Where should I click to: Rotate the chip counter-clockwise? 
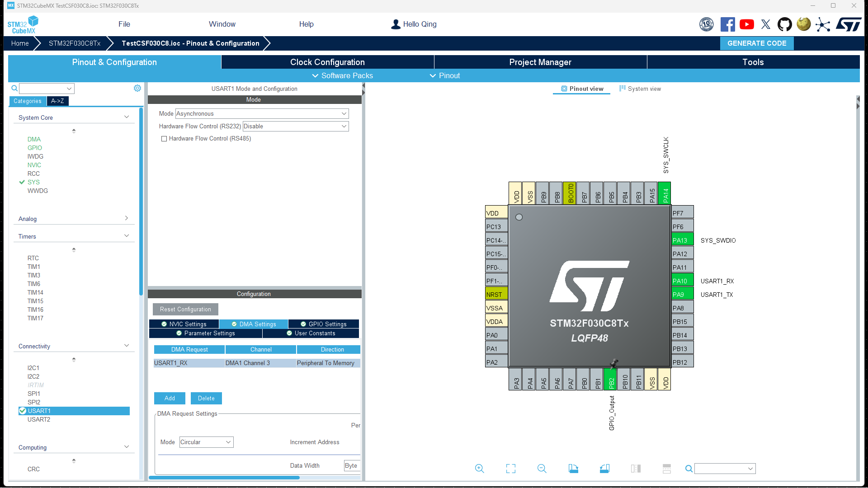[x=604, y=469]
